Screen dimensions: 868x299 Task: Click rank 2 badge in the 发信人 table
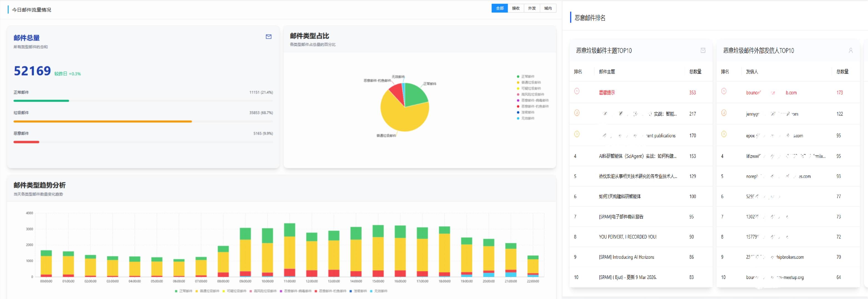[x=723, y=113]
